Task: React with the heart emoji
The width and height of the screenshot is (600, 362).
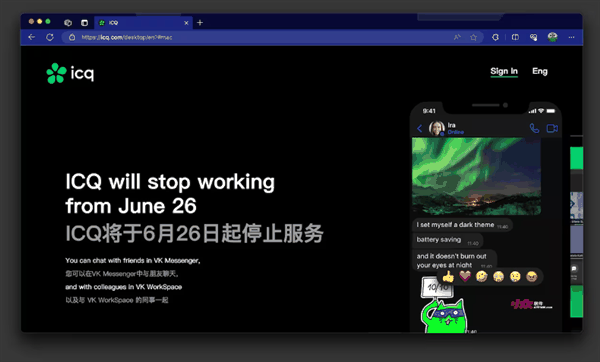Action: click(465, 276)
